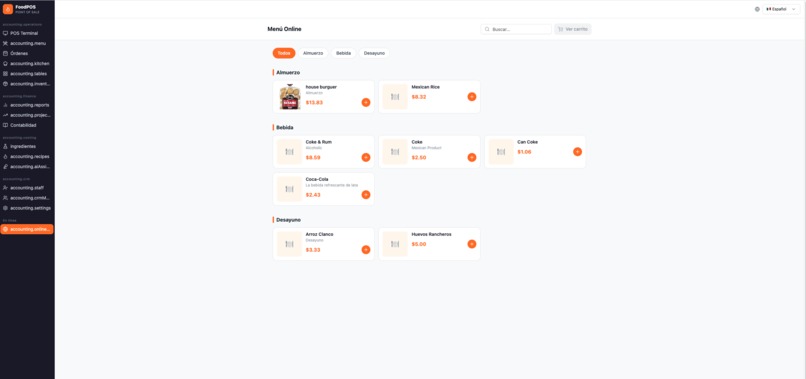Open accounting.crmM... sidebar item
The height and width of the screenshot is (379, 806).
(27, 198)
